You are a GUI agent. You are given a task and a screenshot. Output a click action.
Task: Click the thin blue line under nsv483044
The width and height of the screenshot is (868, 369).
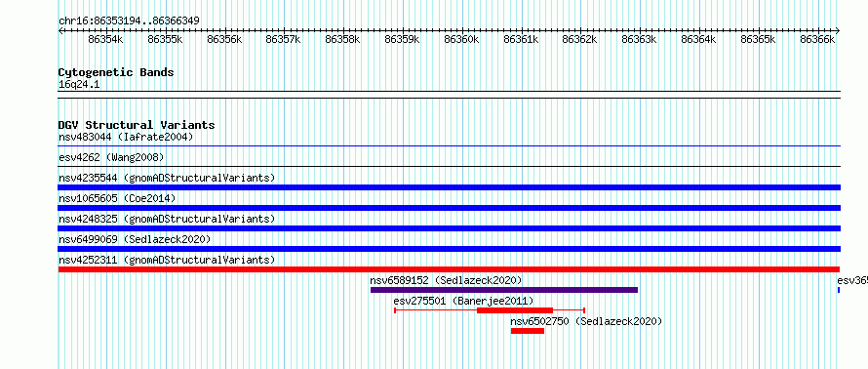coord(449,146)
